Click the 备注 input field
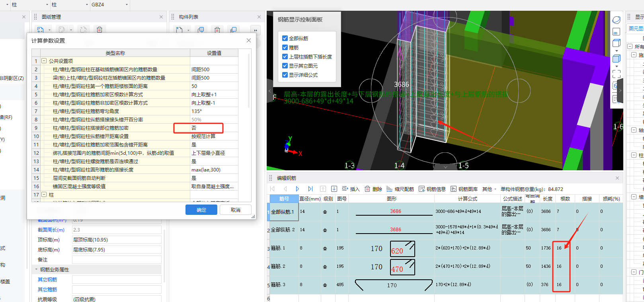The width and height of the screenshot is (644, 302). click(117, 260)
